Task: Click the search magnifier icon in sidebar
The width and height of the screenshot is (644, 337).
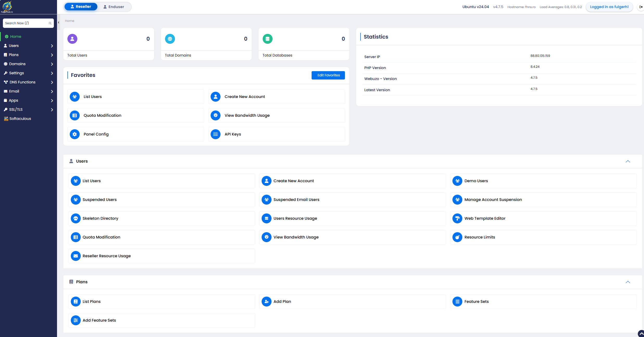Action: click(50, 23)
